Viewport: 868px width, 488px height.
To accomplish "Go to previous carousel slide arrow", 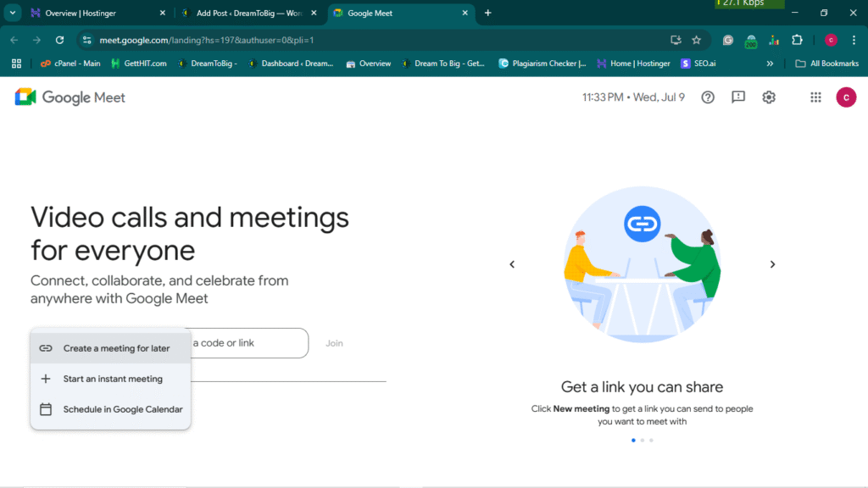I will tap(512, 264).
